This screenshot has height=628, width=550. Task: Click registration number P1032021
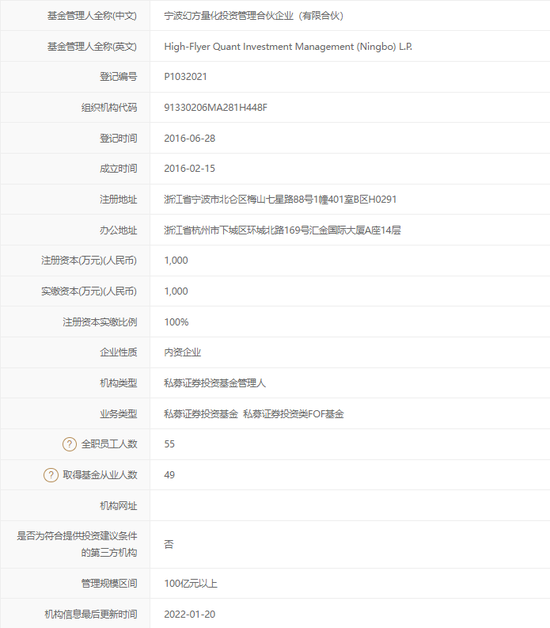[185, 76]
